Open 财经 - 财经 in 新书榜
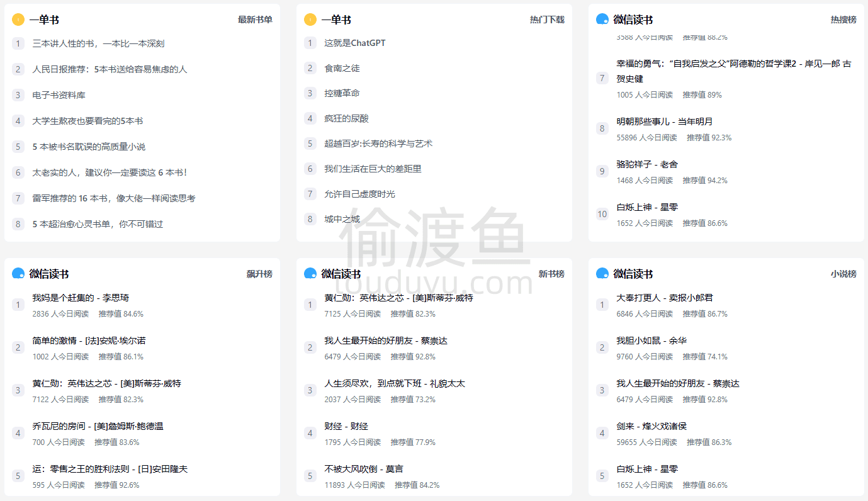The height and width of the screenshot is (501, 868). pyautogui.click(x=346, y=426)
